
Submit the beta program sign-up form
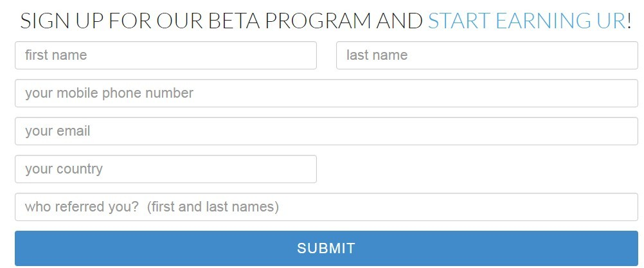326,248
